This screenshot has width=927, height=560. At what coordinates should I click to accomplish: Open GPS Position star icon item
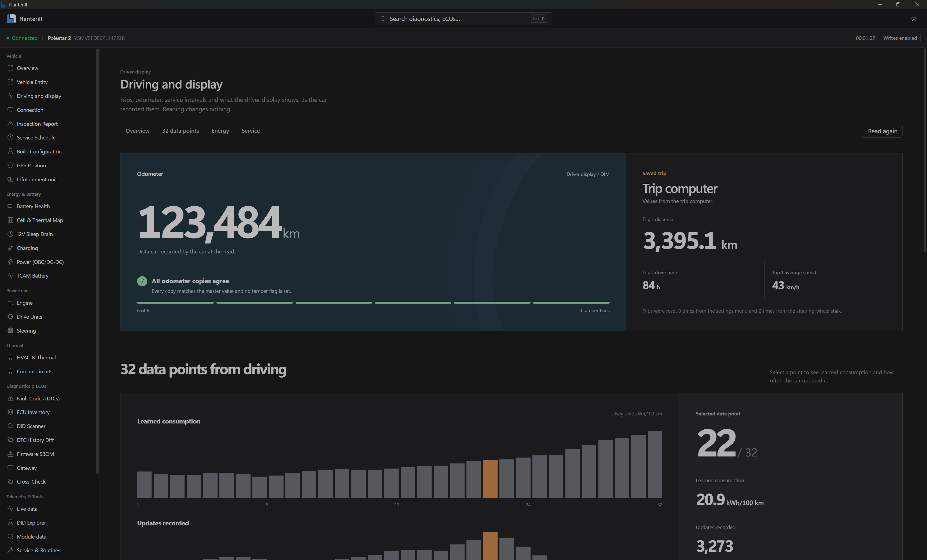[10, 165]
